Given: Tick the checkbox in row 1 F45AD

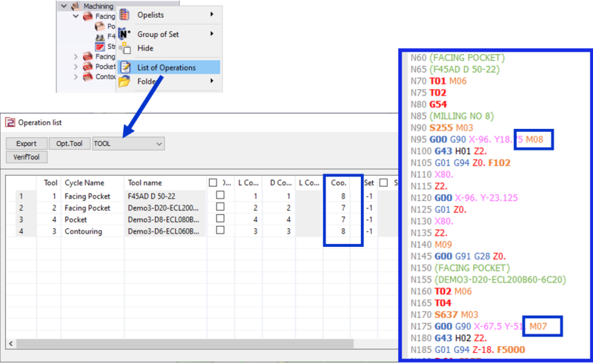Looking at the screenshot, I should point(219,196).
